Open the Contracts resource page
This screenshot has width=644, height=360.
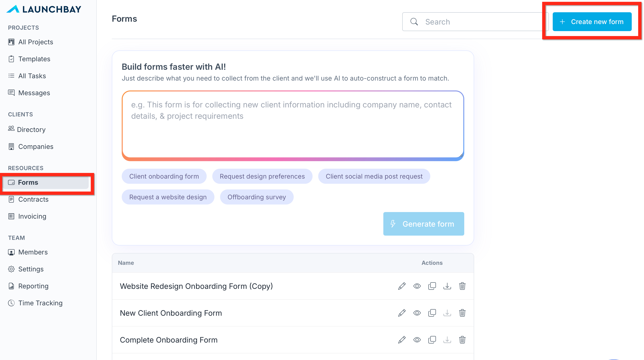click(x=33, y=200)
